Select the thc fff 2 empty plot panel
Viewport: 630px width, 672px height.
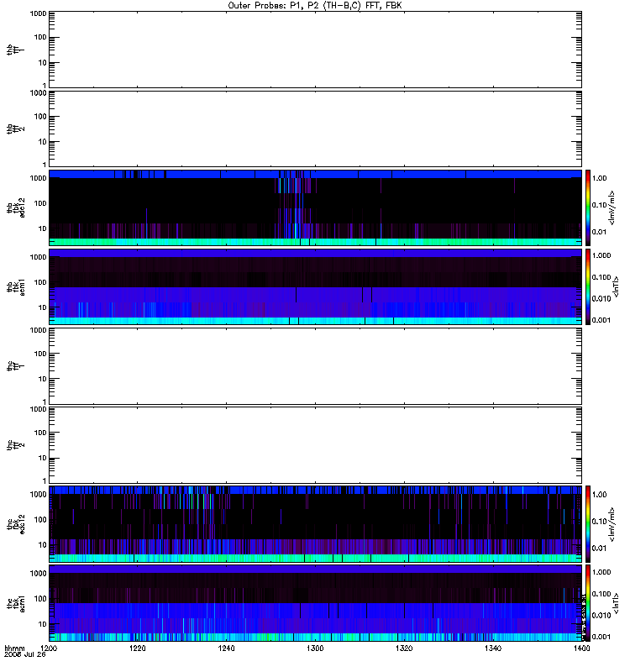click(315, 445)
